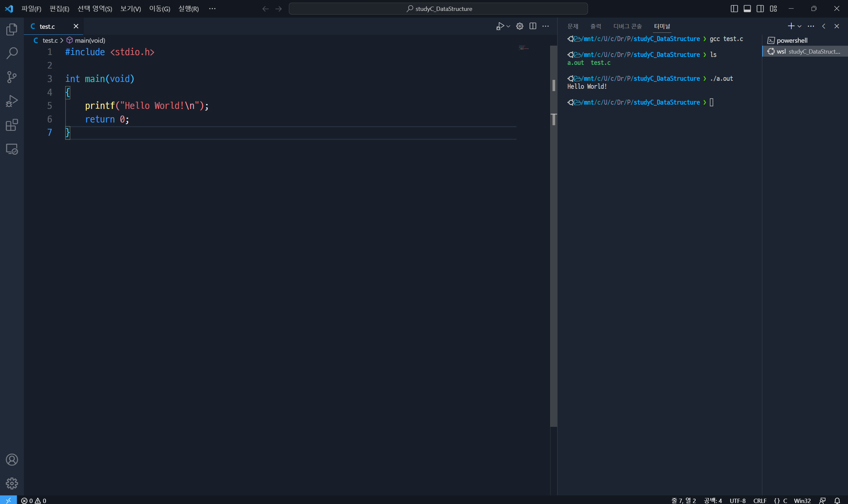Close the test.c editor tab
This screenshot has width=848, height=504.
point(76,26)
